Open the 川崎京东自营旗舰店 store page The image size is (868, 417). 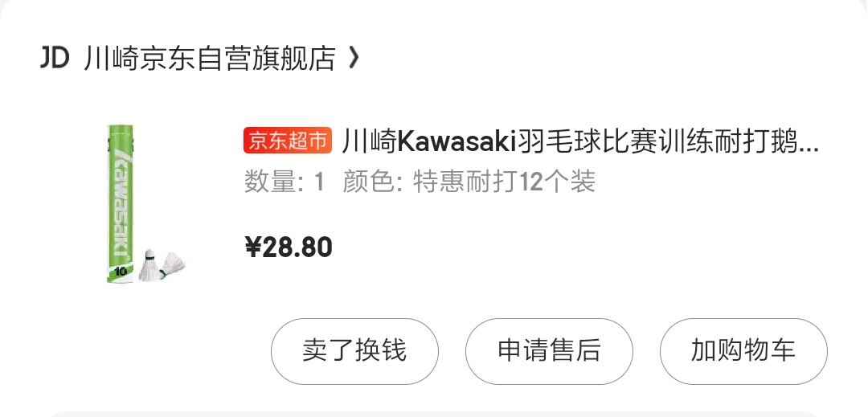coord(210,58)
